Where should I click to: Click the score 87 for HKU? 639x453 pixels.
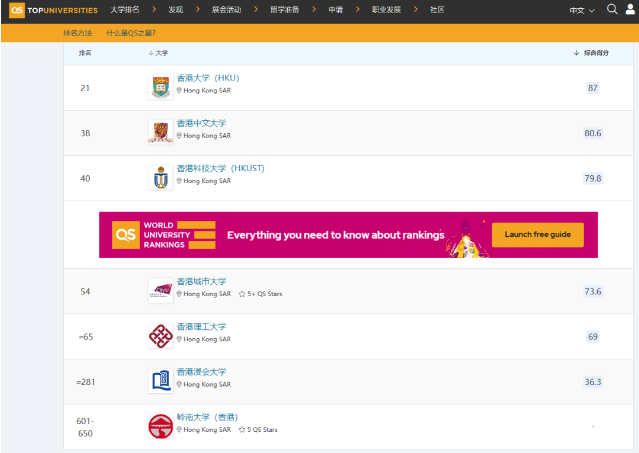593,88
